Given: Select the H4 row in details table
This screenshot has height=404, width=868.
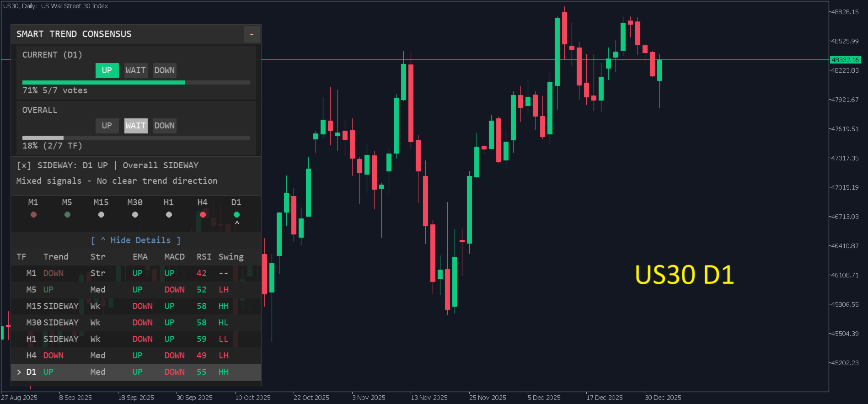Looking at the screenshot, I should coord(136,356).
